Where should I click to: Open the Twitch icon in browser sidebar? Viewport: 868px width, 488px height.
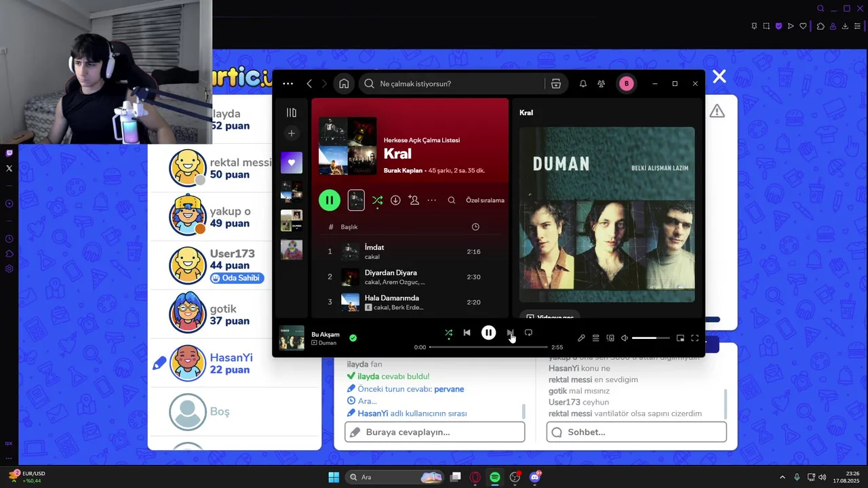coord(9,153)
